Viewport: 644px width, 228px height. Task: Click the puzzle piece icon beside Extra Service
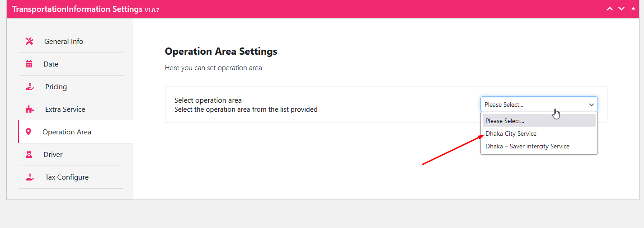click(x=29, y=109)
